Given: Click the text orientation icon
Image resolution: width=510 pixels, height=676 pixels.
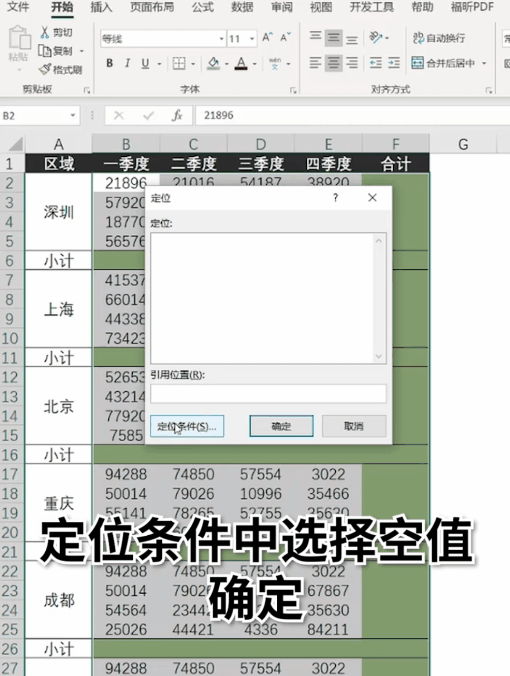Looking at the screenshot, I should point(375,38).
